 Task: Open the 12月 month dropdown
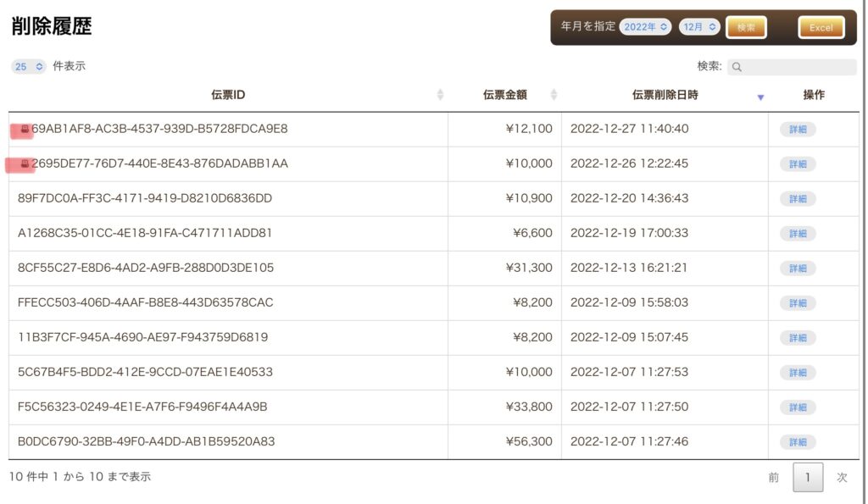[x=699, y=26]
